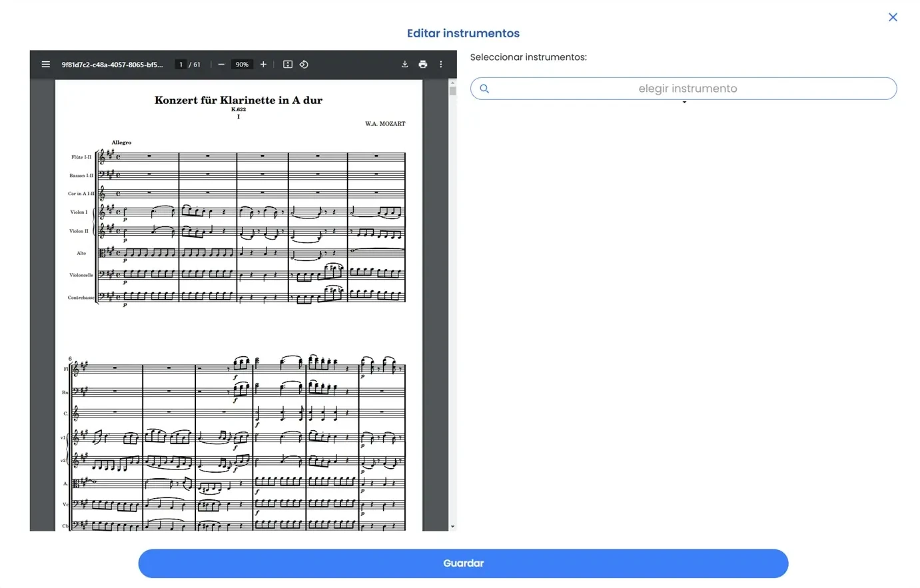Click Guardar to save instrument changes
Screen dimensions: 920x588
463,563
